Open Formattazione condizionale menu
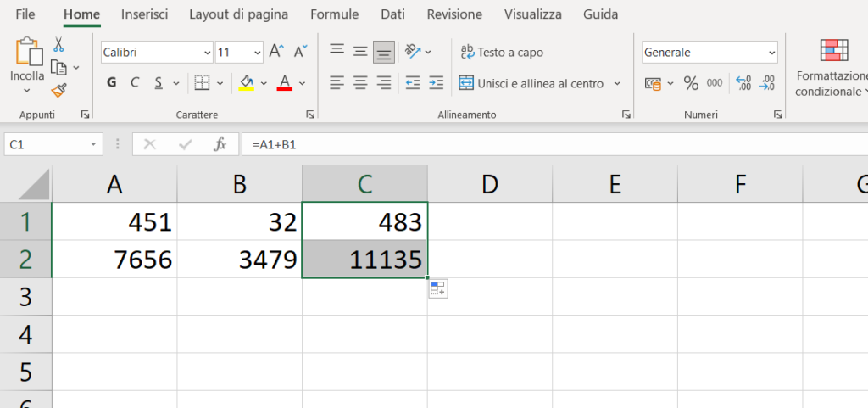Viewport: 868px width, 408px height. (x=832, y=68)
